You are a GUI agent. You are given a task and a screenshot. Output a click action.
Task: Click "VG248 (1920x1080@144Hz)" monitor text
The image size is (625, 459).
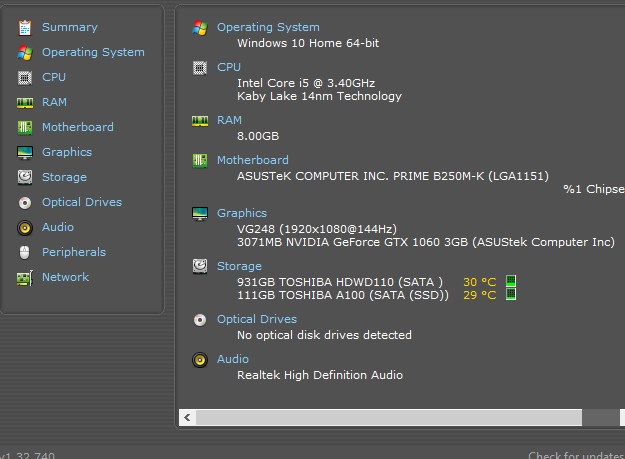[x=317, y=229]
